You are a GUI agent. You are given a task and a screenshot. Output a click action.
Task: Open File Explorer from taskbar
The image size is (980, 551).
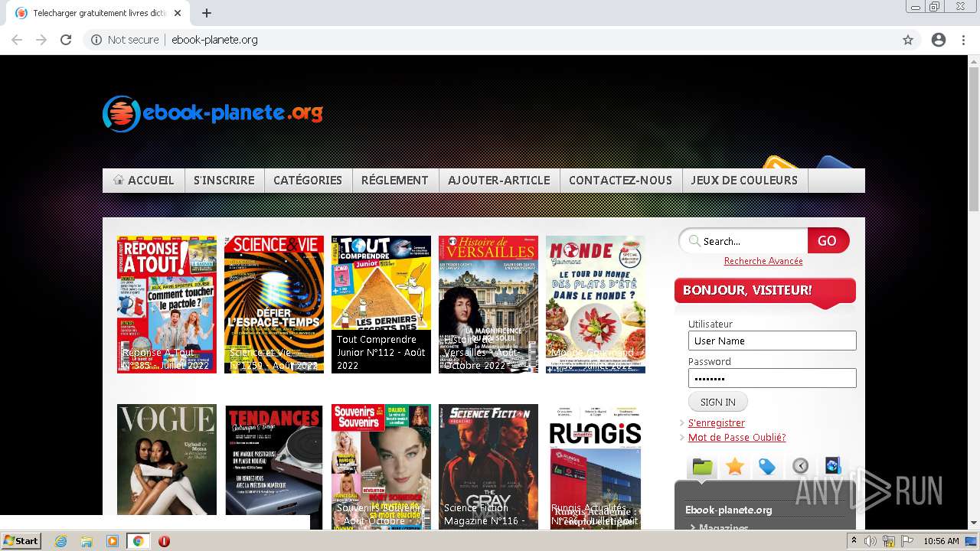click(x=87, y=541)
